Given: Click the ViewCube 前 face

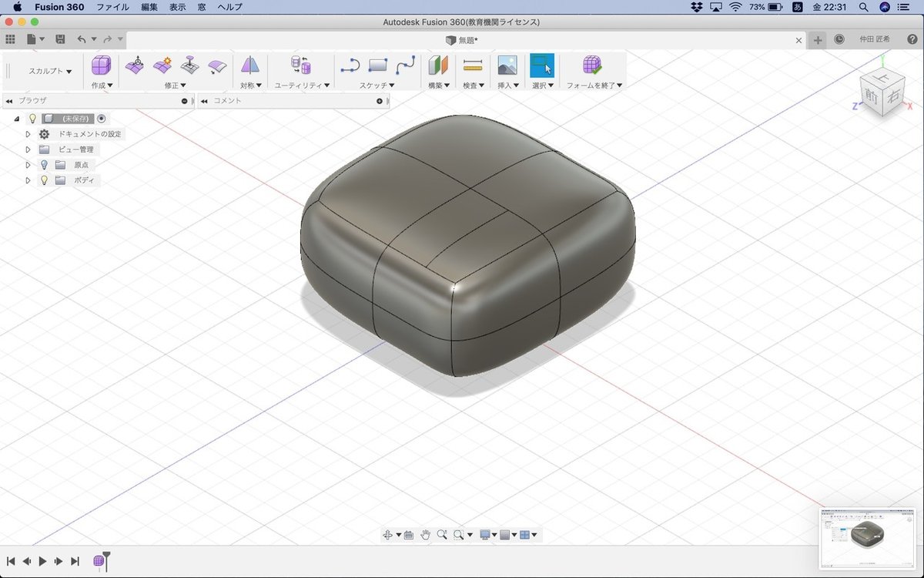Looking at the screenshot, I should 872,97.
